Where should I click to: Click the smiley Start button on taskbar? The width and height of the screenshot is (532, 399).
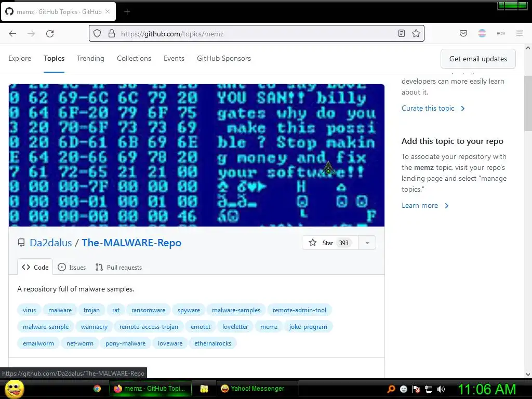point(14,389)
